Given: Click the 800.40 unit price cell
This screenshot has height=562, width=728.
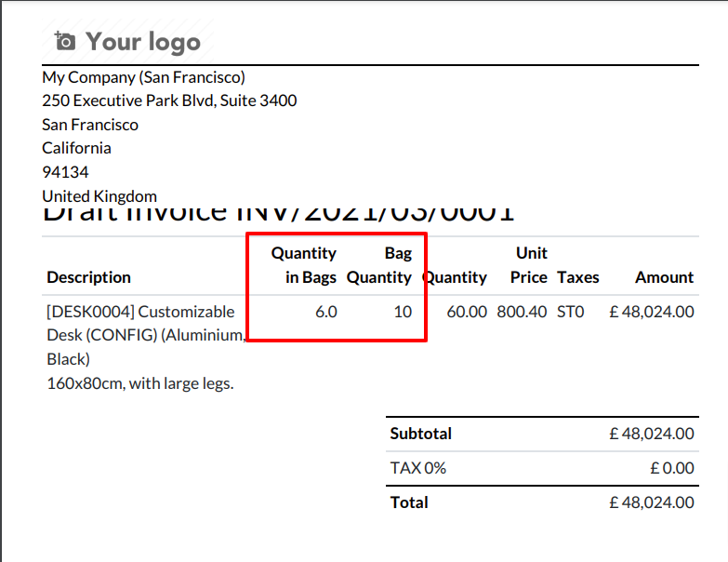Looking at the screenshot, I should pos(522,312).
